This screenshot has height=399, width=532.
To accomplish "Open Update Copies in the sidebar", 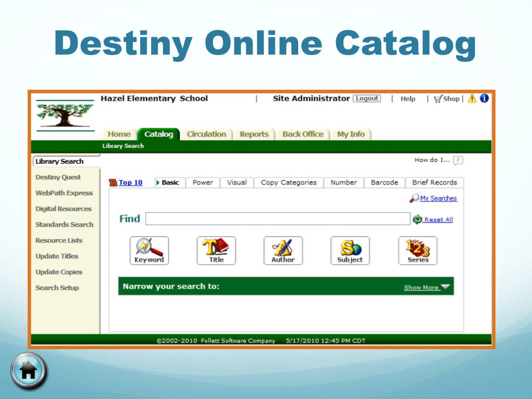I will [59, 272].
